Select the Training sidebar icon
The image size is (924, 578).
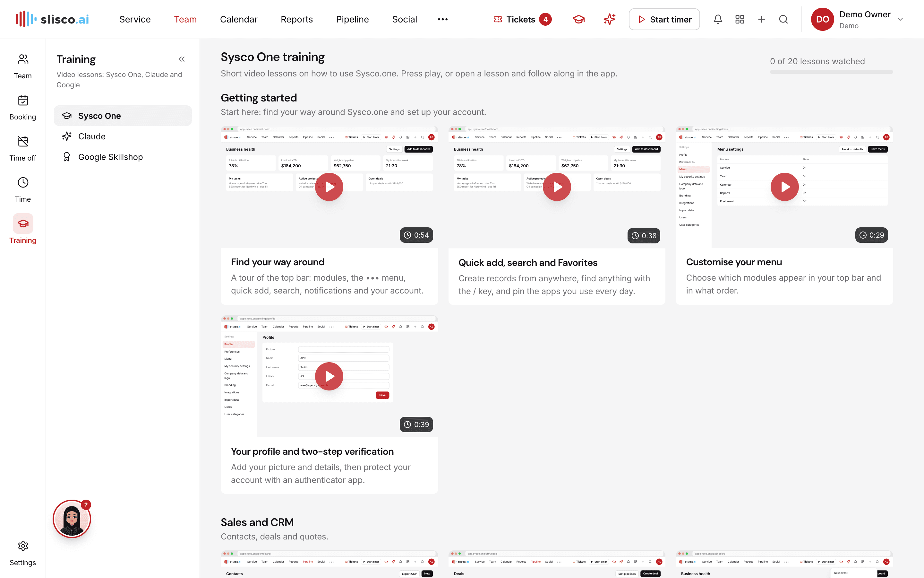[x=23, y=223]
